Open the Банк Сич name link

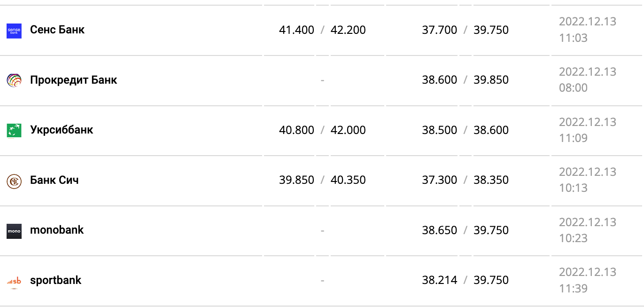click(54, 180)
